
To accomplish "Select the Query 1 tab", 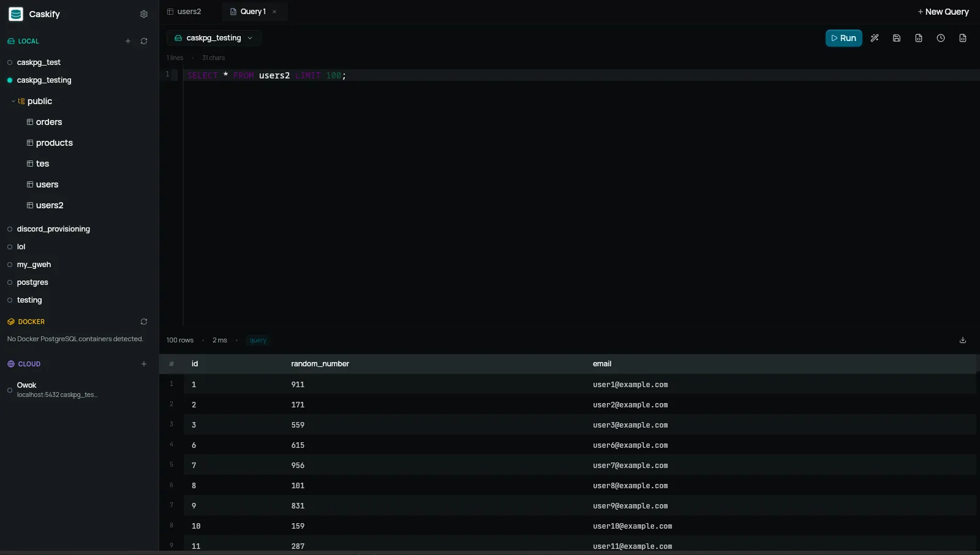I will click(253, 12).
